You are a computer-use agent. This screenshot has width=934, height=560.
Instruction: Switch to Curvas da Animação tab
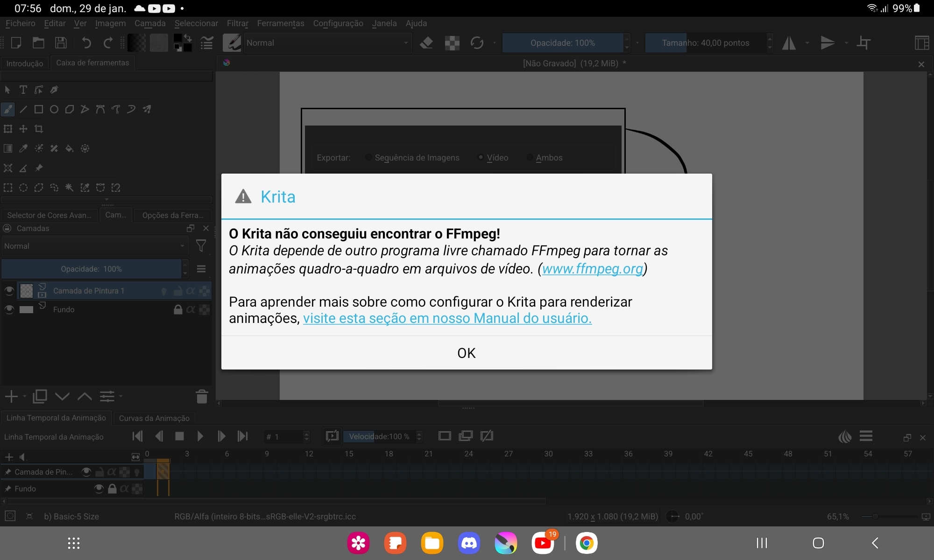[x=154, y=418]
